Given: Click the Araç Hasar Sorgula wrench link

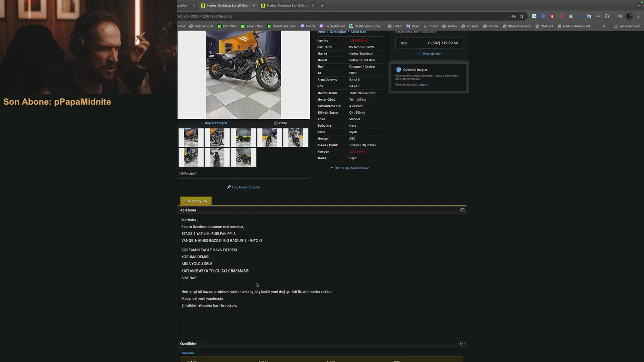Looking at the screenshot, I should tap(244, 187).
